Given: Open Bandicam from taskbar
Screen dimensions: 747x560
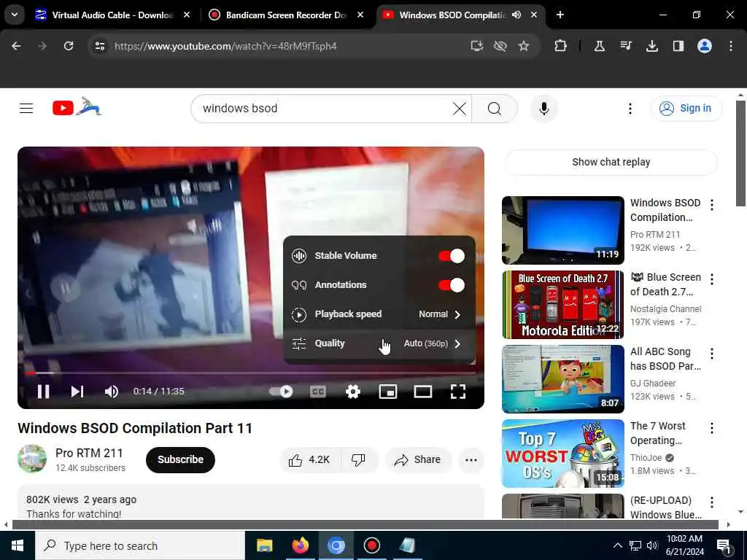Looking at the screenshot, I should [x=371, y=545].
